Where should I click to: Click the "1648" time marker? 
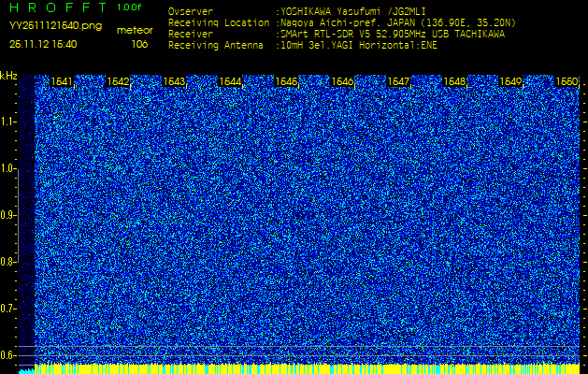pos(454,81)
